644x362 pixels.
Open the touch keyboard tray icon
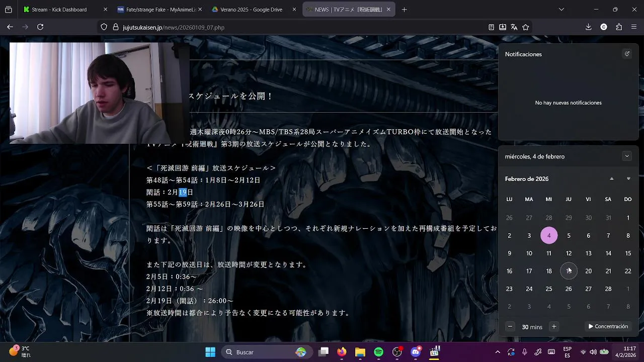click(x=551, y=352)
